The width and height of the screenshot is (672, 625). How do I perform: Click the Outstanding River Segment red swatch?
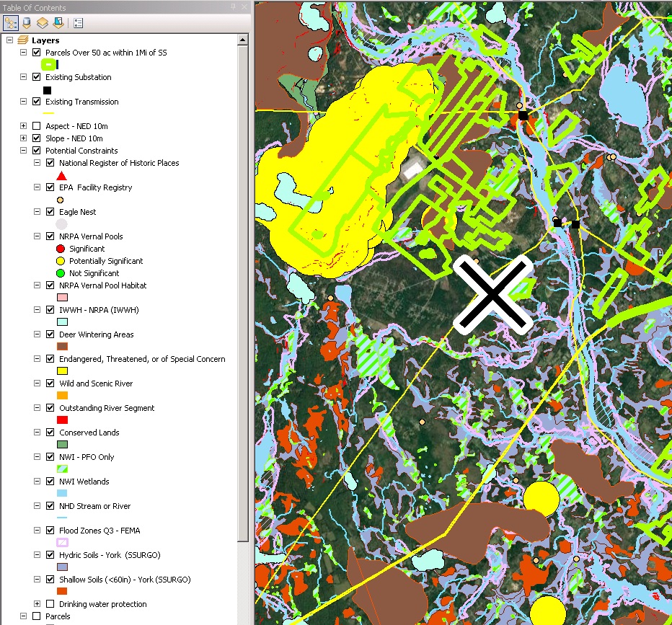tap(62, 420)
